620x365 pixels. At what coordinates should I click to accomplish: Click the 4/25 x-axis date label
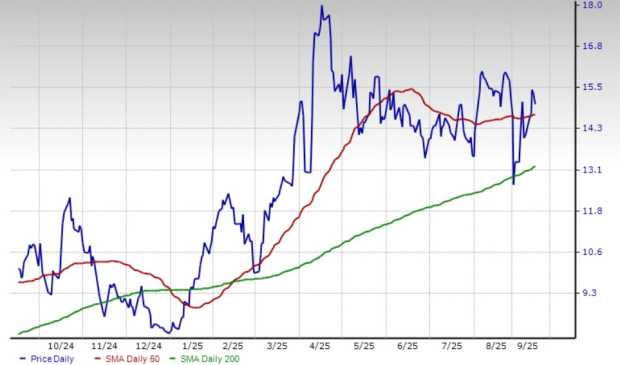[x=320, y=346]
